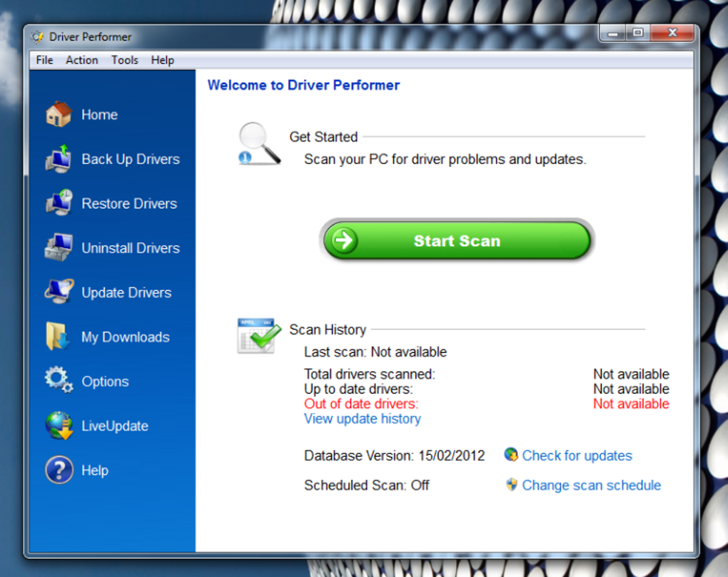Open Update Drivers section
The height and width of the screenshot is (577, 728).
[126, 292]
